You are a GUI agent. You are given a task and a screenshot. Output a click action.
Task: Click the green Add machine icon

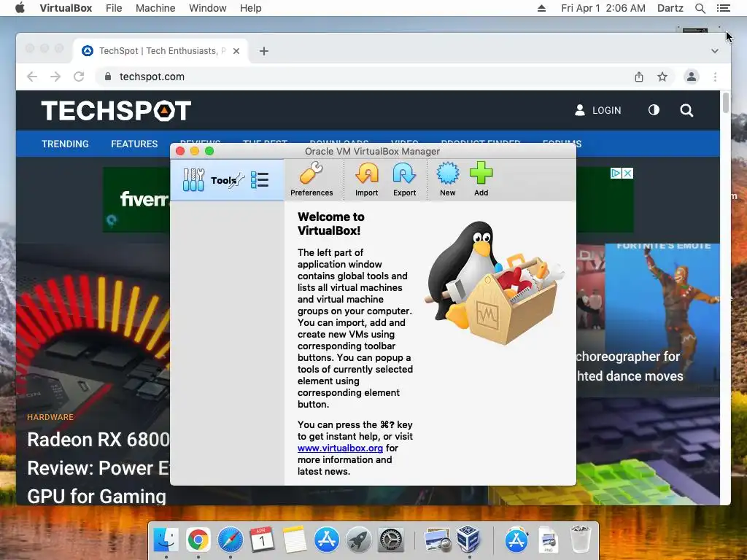pos(481,174)
